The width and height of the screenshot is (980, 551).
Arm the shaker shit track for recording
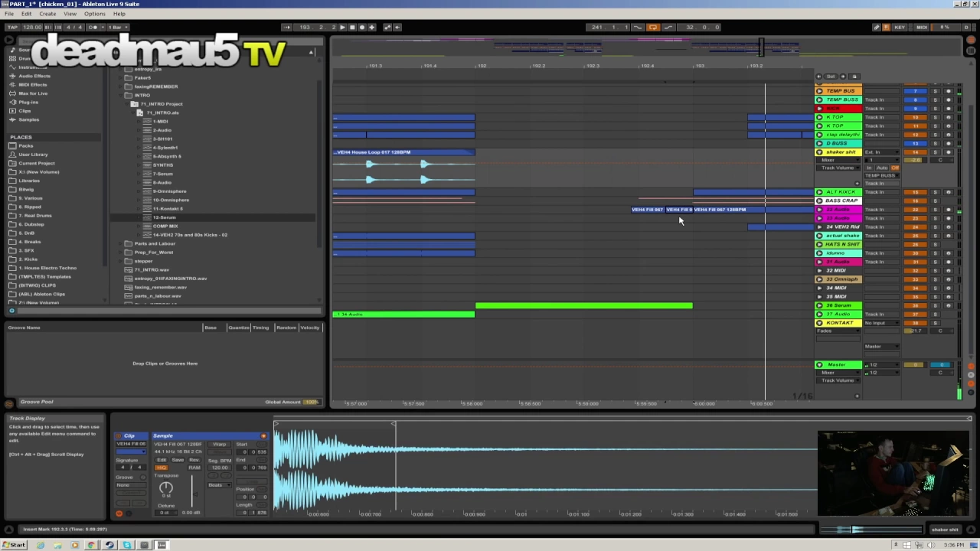(x=949, y=152)
